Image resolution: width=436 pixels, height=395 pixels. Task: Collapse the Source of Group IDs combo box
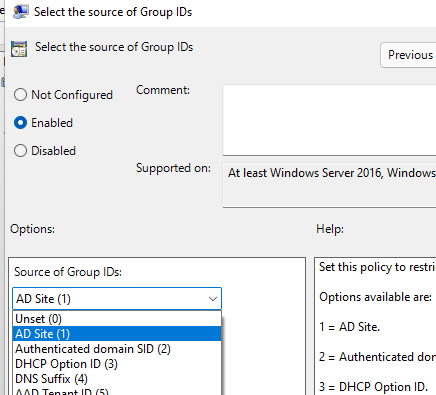pos(117,299)
